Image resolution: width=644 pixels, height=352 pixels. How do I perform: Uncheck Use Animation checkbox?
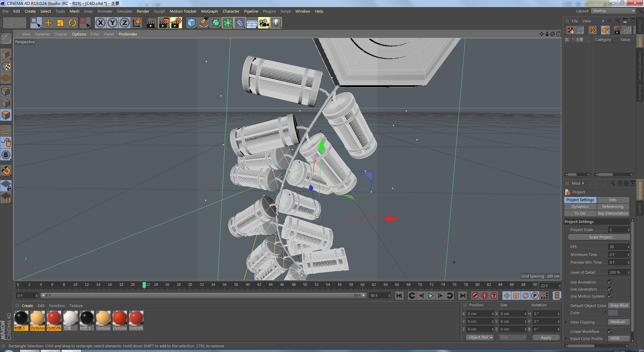[610, 282]
